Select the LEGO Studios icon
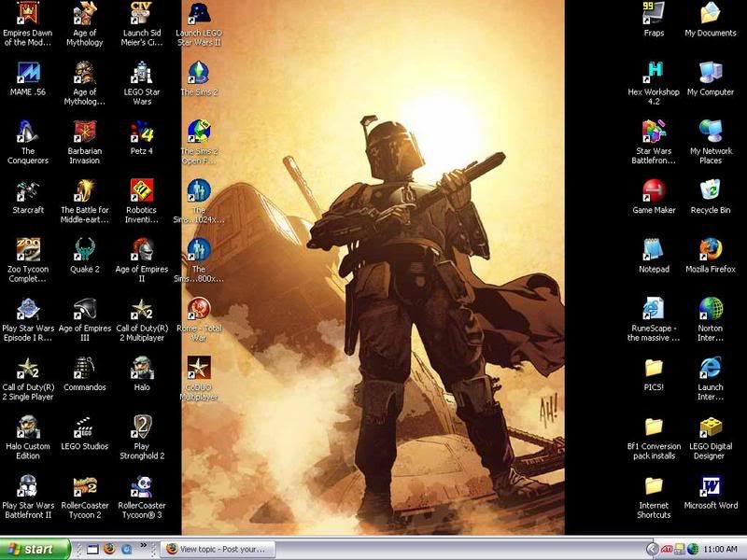The image size is (747, 560). 84,433
